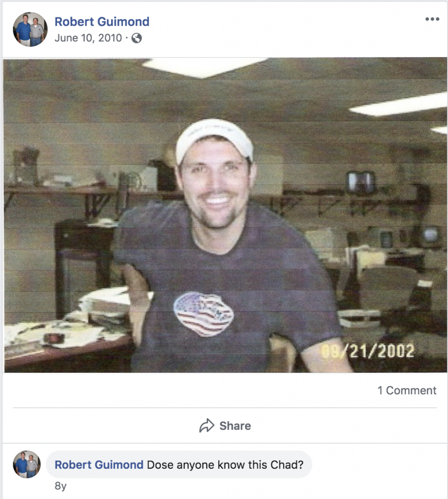The image size is (448, 499).
Task: Click the 8y comment timestamp
Action: pyautogui.click(x=60, y=486)
